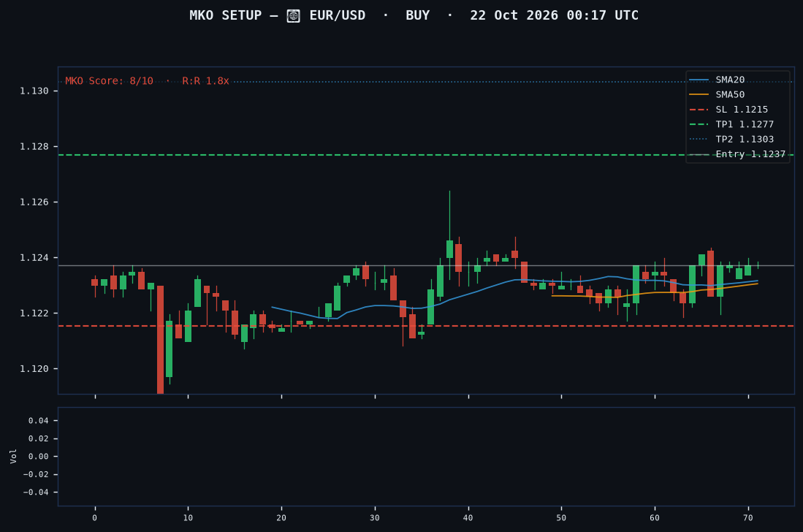The height and width of the screenshot is (532, 803).
Task: Click the −0.02 volume axis label
Action: (x=36, y=475)
